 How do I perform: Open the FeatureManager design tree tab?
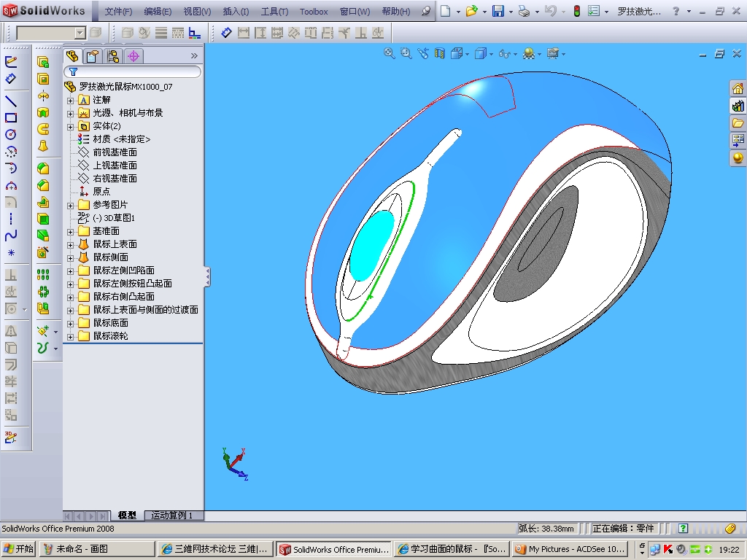pos(72,56)
